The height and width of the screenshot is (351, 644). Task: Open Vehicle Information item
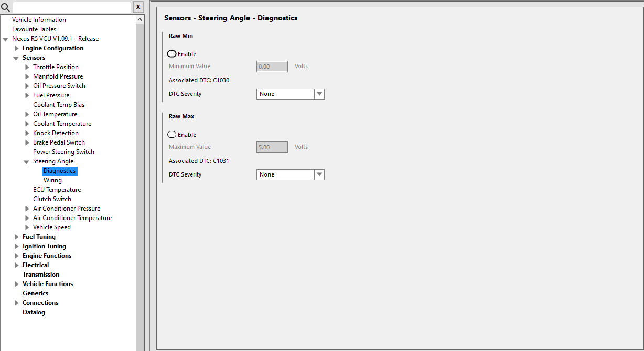[x=39, y=20]
